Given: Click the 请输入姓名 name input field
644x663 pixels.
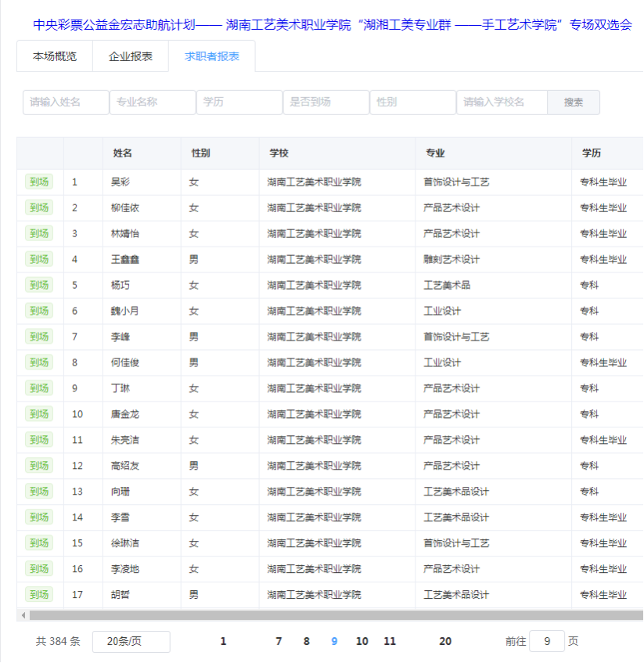Looking at the screenshot, I should (x=66, y=103).
